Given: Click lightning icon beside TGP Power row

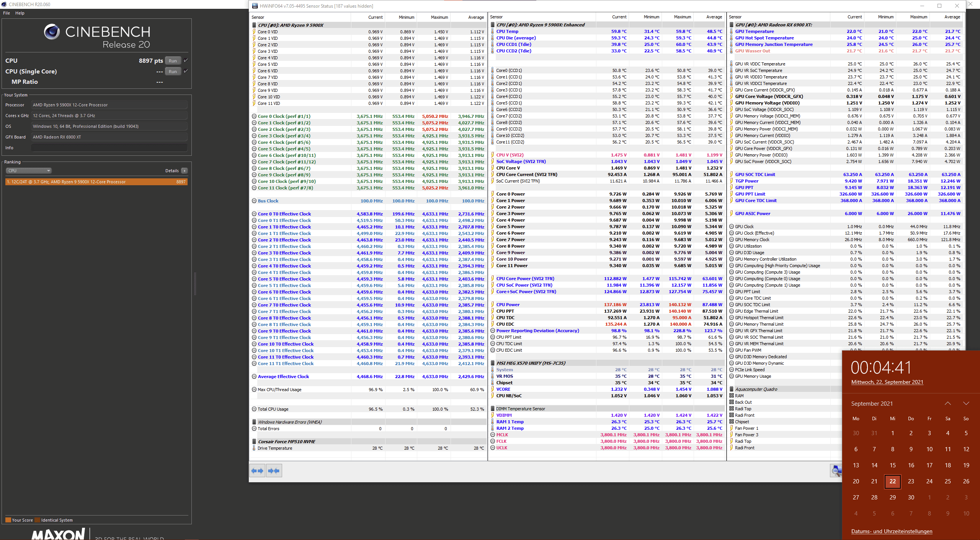Looking at the screenshot, I should pyautogui.click(x=732, y=181).
